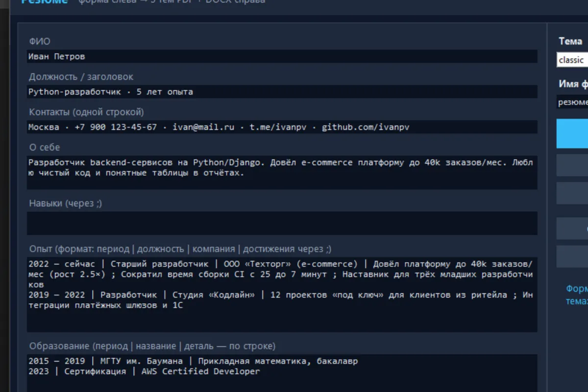The width and height of the screenshot is (588, 392).
Task: Click the Навыки (через ;) label
Action: coord(66,203)
